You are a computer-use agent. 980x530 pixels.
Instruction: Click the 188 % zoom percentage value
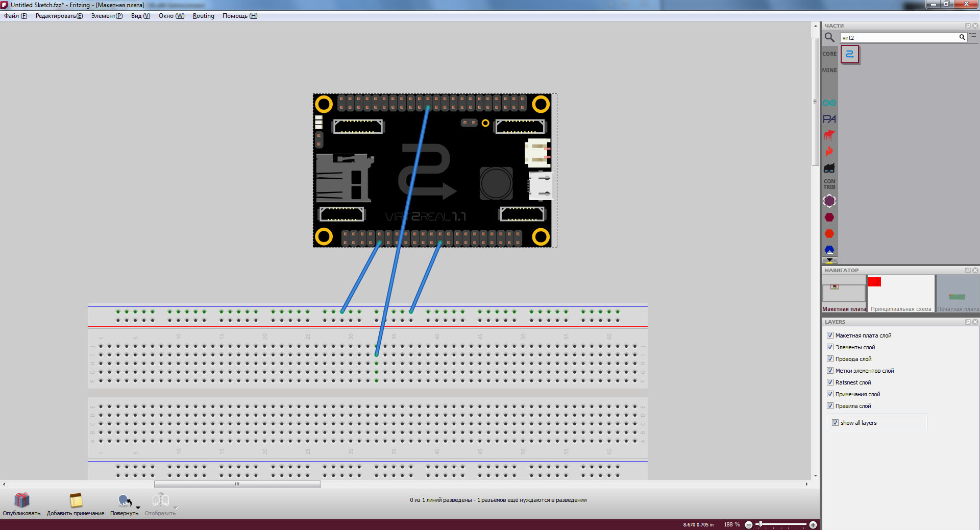pos(731,525)
